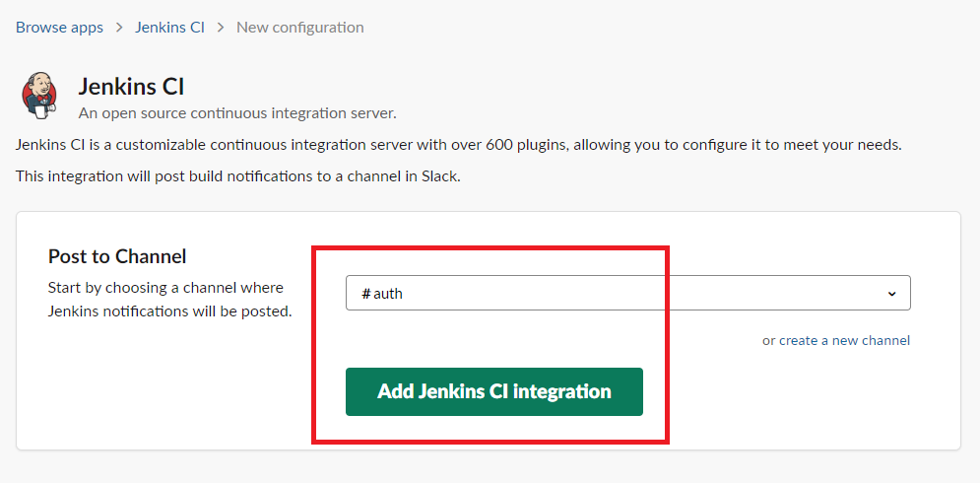The image size is (980, 483).
Task: Click the New configuration breadcrumb text
Action: [300, 28]
